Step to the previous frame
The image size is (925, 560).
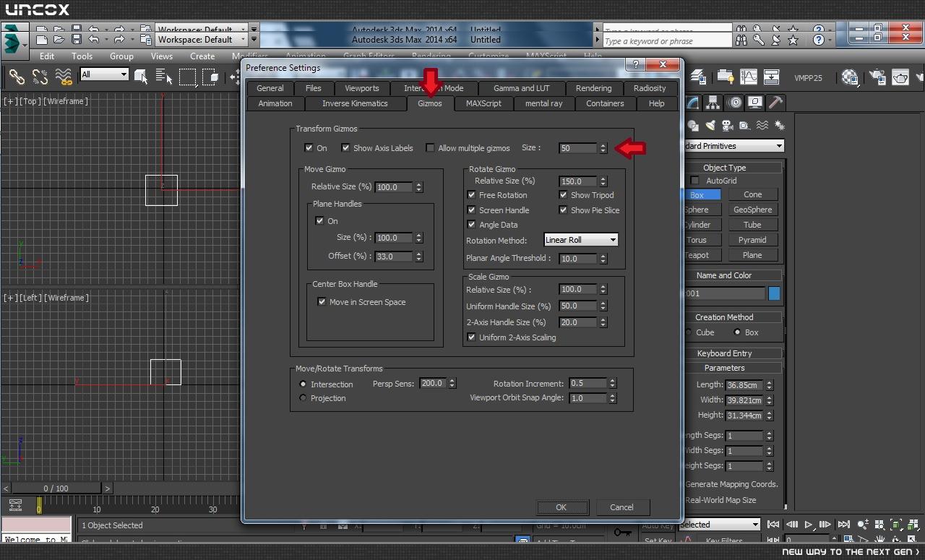(x=791, y=525)
